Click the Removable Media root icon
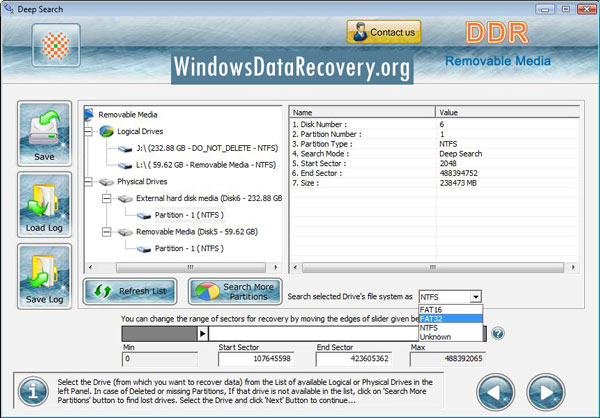Viewport: 600px width, 418px height. click(x=89, y=114)
